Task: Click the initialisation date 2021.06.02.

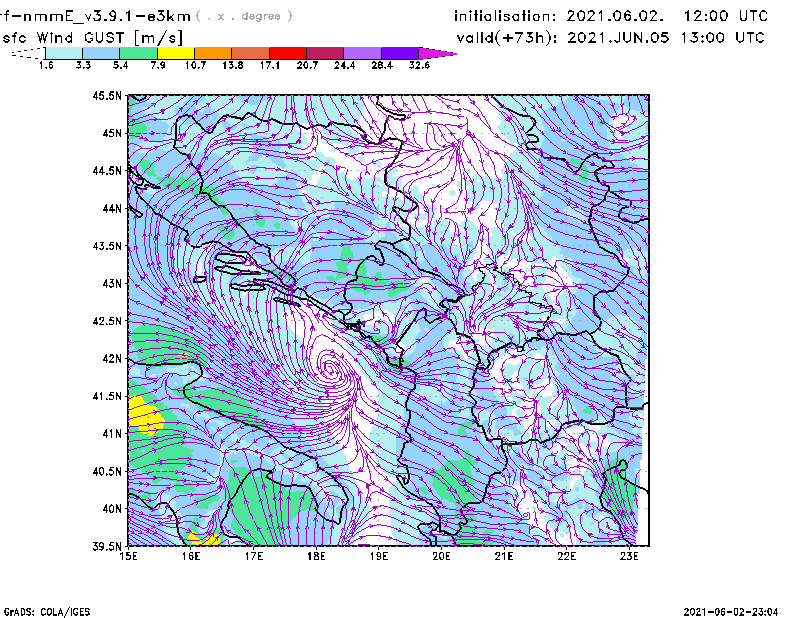Action: tap(615, 16)
